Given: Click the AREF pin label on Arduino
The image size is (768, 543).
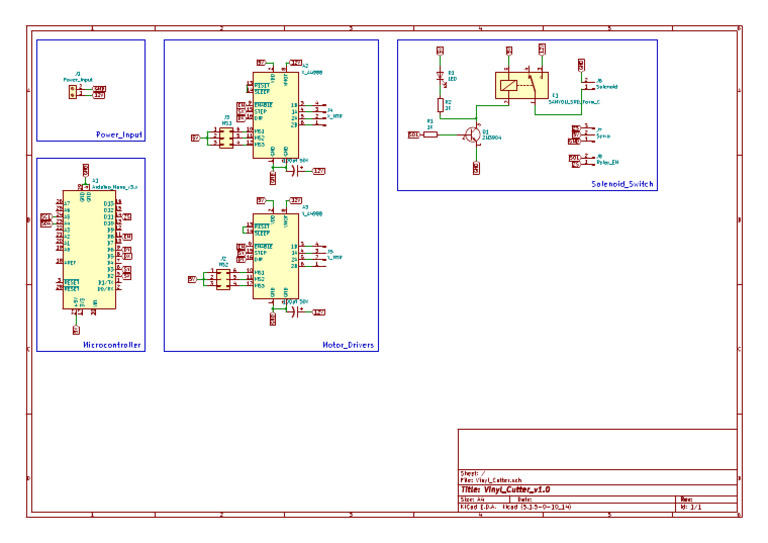Looking at the screenshot, I should 71,262.
